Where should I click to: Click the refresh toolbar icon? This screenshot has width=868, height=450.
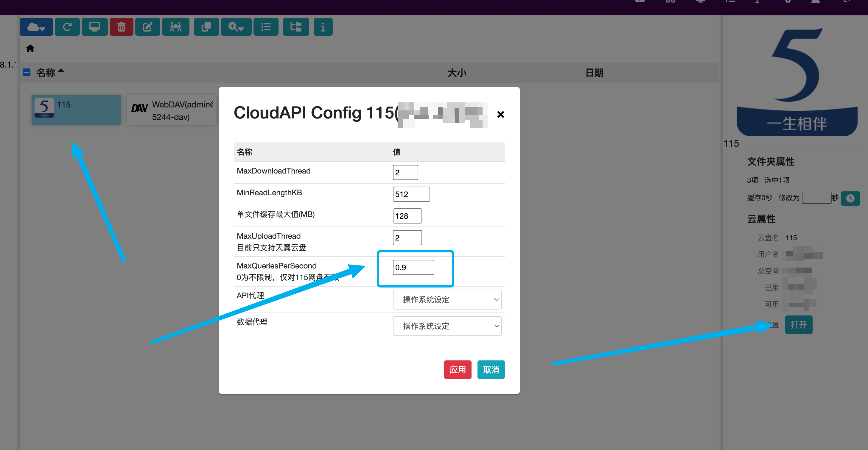(67, 26)
